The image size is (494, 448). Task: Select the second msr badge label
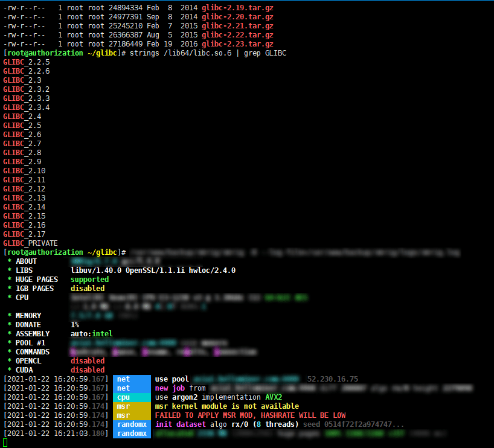pos(123,415)
